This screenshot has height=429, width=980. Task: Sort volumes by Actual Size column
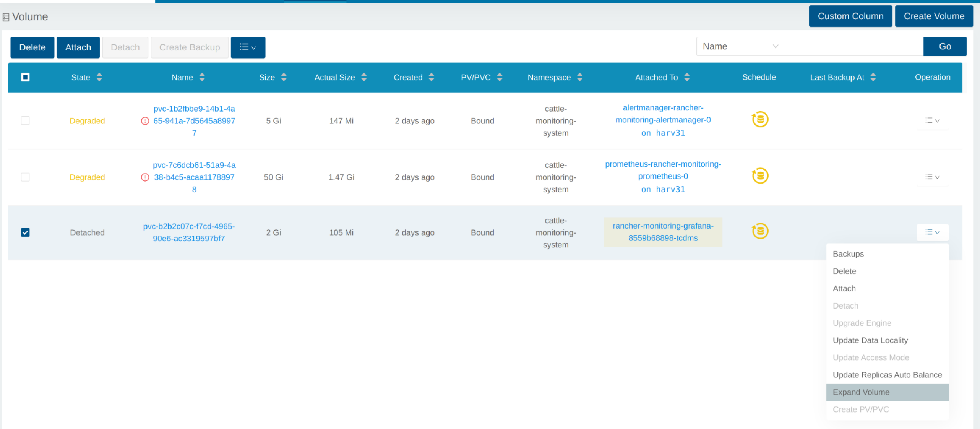tap(363, 77)
